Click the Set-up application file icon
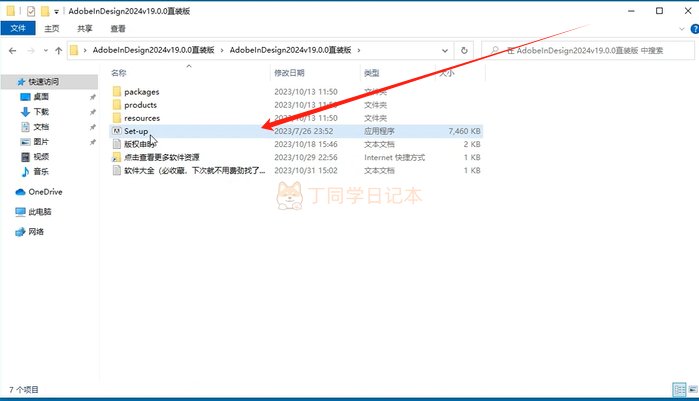The height and width of the screenshot is (401, 699). 117,131
